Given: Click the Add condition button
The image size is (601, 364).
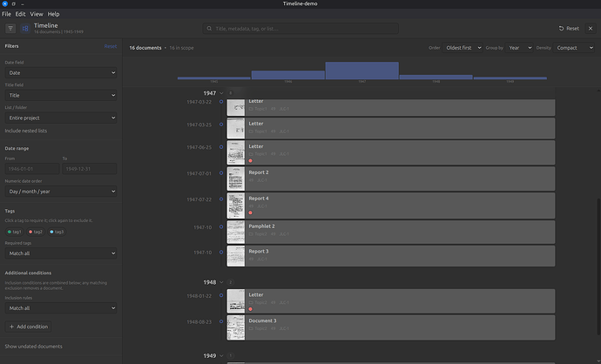Looking at the screenshot, I should 29,327.
